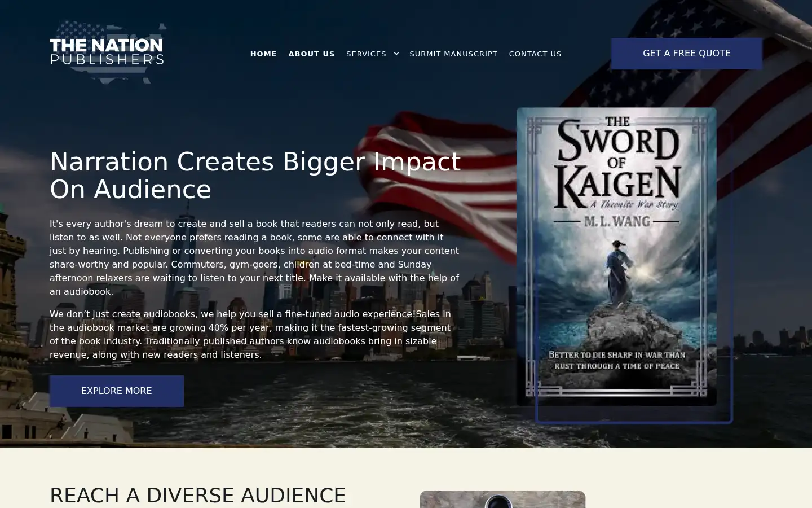Expand the Services dropdown chevron
Viewport: 812px width, 508px height.
point(396,54)
